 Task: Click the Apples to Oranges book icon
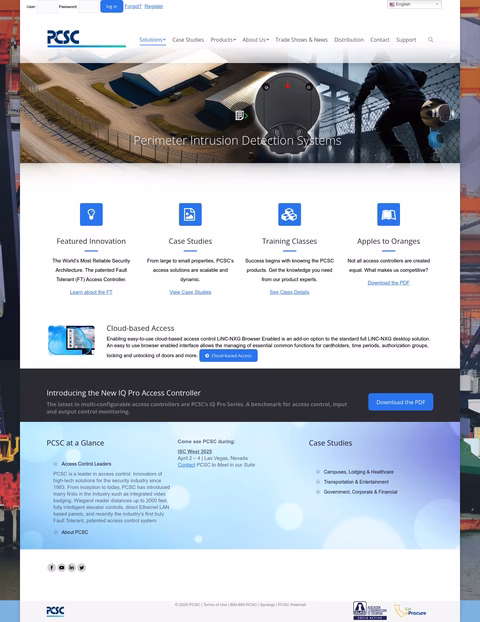click(388, 214)
